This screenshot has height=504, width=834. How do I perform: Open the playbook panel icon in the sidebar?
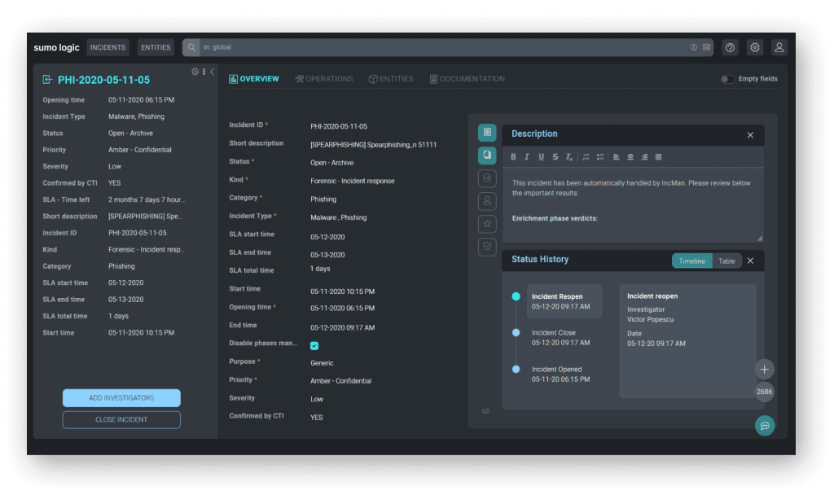tap(487, 156)
